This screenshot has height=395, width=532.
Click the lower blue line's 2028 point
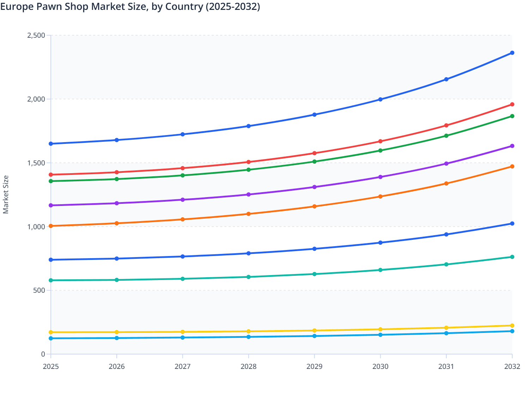[248, 253]
